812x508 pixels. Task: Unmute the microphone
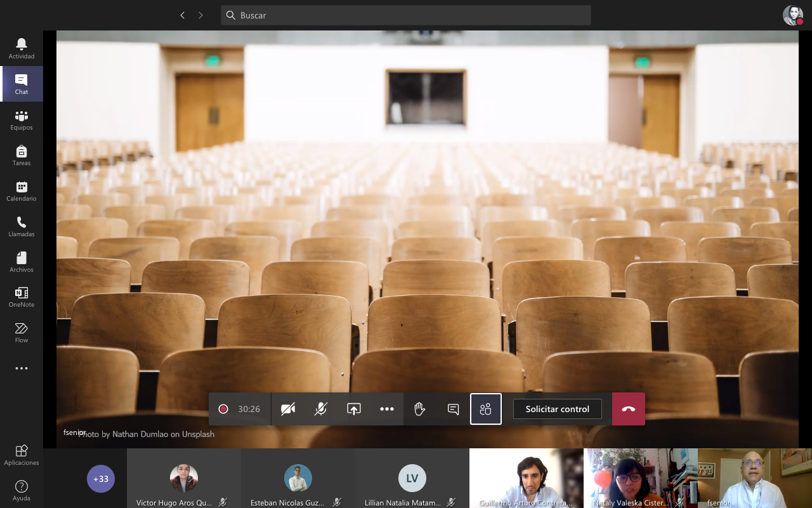pyautogui.click(x=321, y=409)
